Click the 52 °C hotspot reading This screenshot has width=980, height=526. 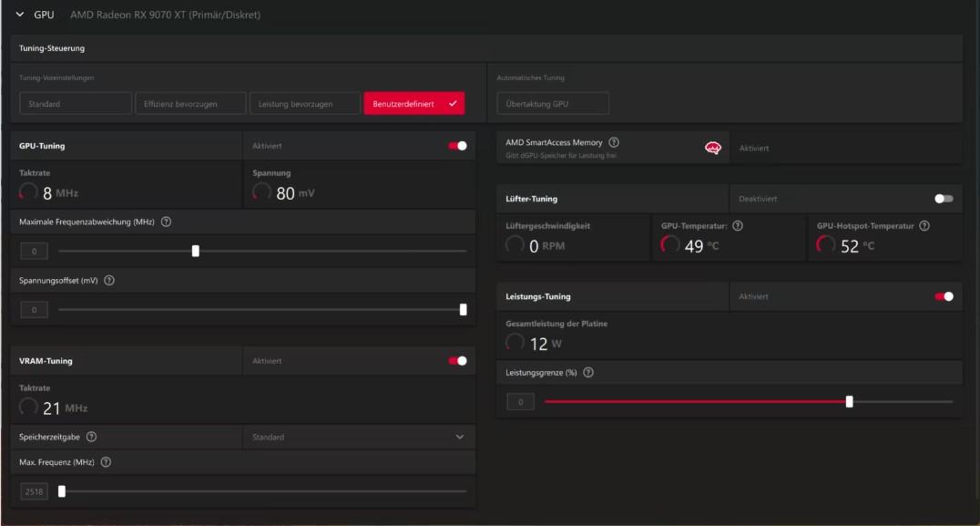coord(857,246)
